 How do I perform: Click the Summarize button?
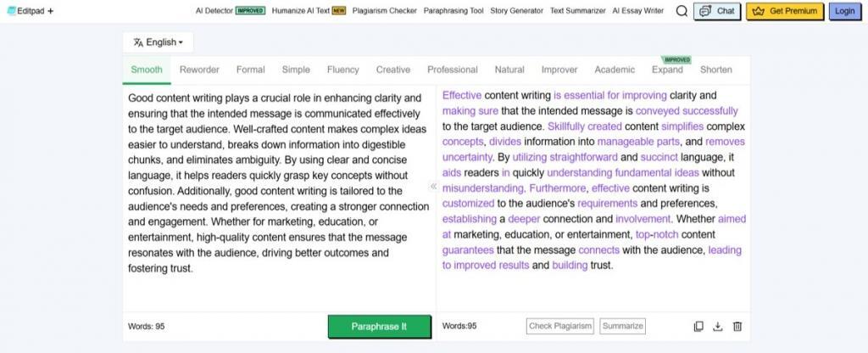tap(622, 326)
